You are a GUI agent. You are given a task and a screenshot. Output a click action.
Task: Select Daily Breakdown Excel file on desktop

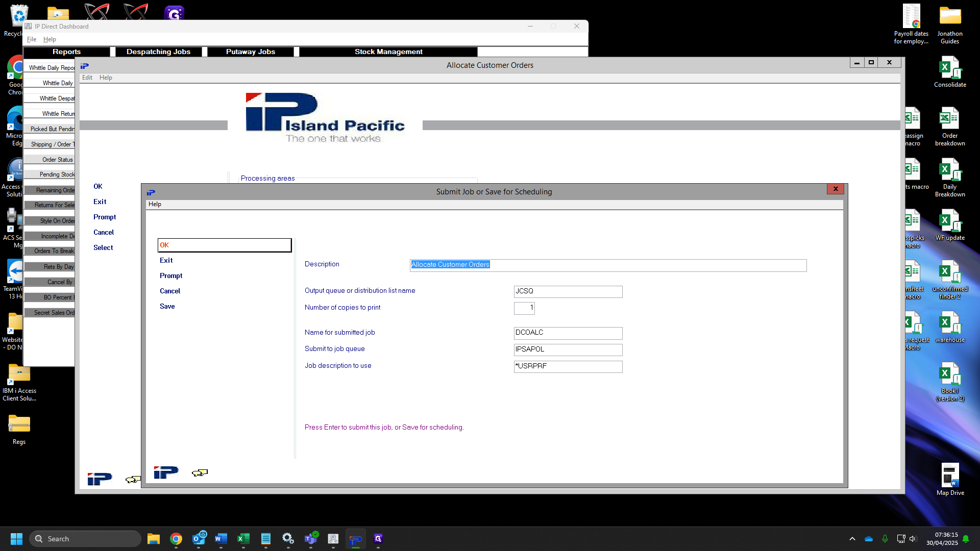click(950, 178)
